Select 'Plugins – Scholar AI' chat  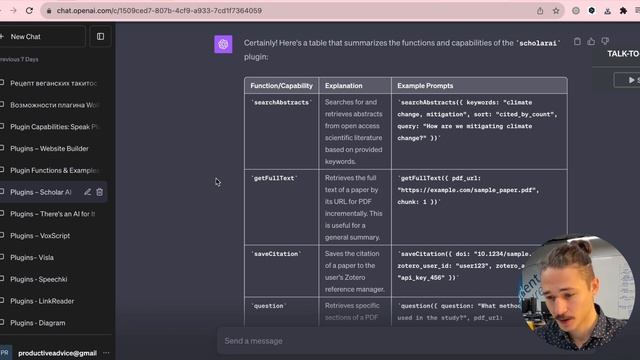tap(41, 192)
